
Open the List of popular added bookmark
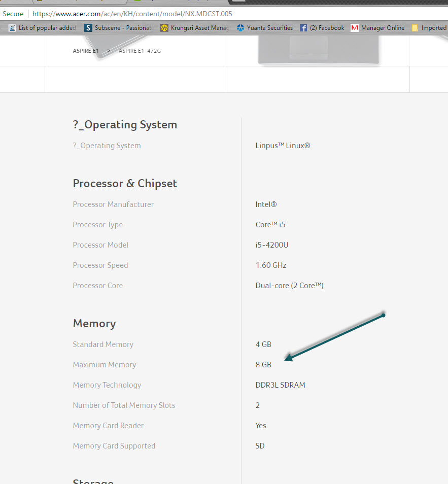tap(43, 28)
